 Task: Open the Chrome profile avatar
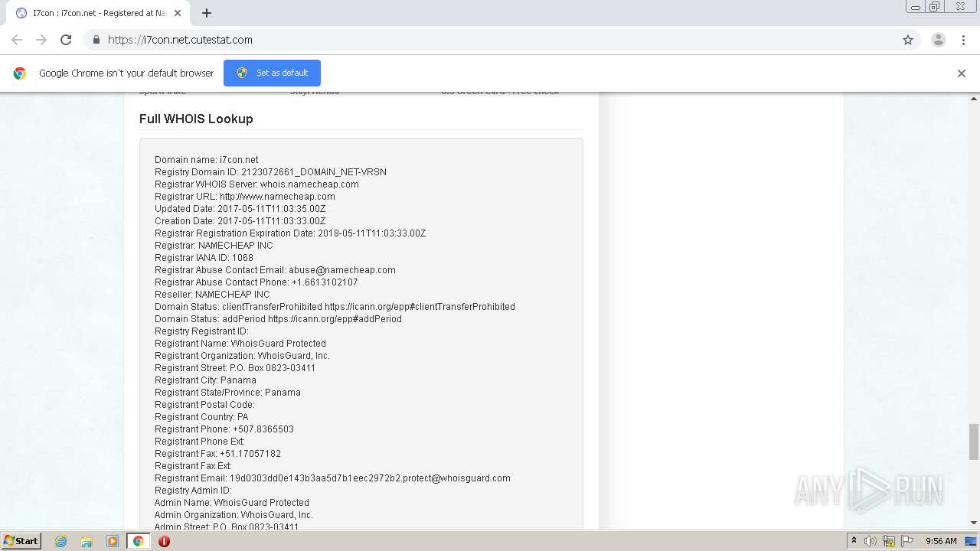pyautogui.click(x=939, y=40)
